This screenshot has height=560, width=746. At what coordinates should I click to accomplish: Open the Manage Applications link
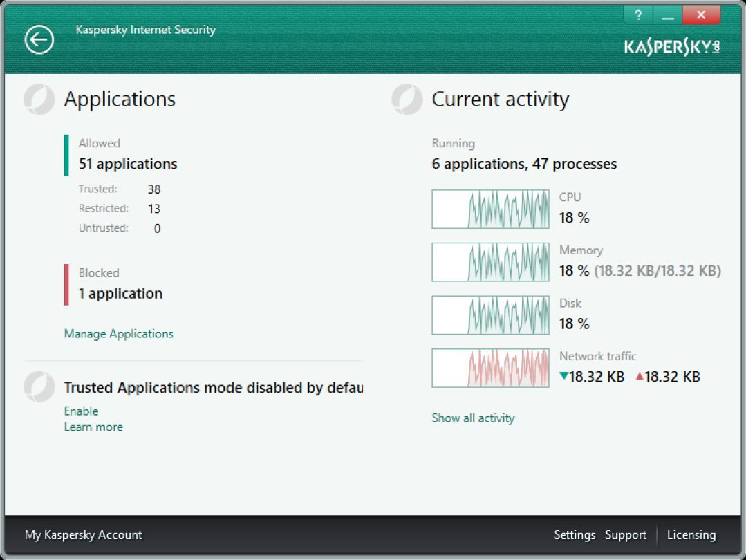coord(119,334)
